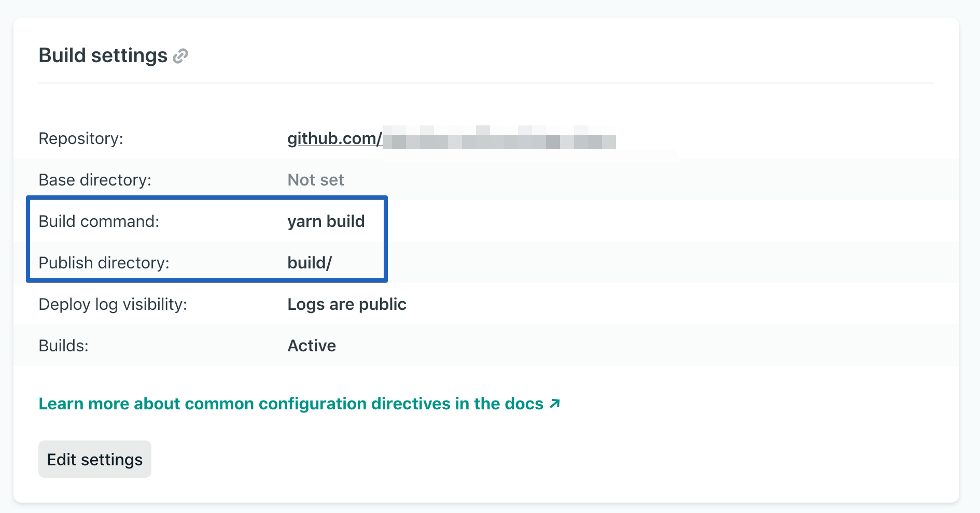Click the Build command row label

click(100, 221)
